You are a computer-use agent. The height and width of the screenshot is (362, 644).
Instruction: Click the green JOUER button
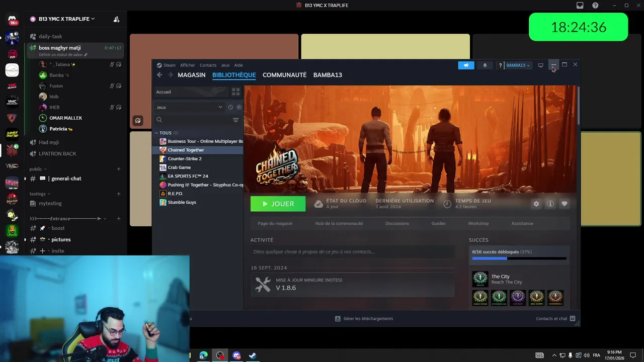pos(278,204)
